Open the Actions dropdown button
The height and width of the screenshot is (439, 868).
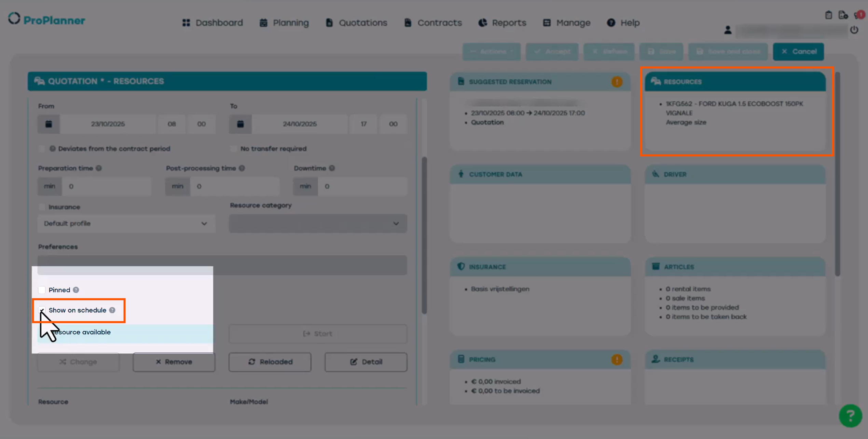(x=491, y=52)
